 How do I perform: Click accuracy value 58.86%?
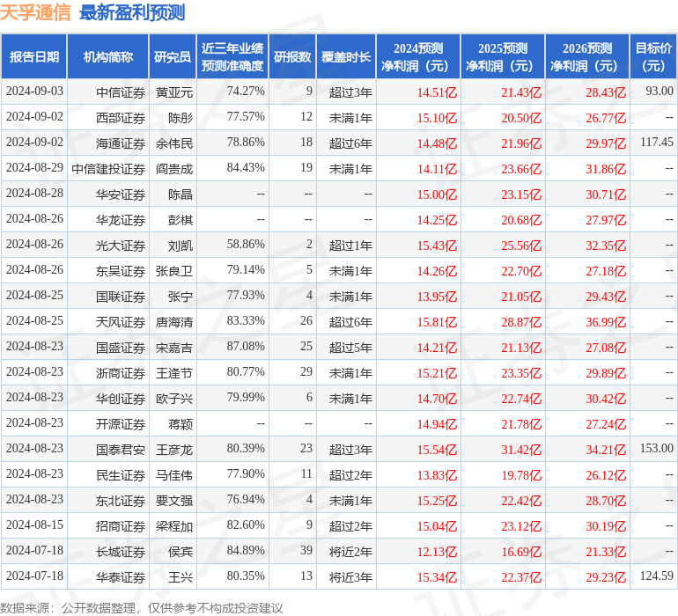click(246, 245)
